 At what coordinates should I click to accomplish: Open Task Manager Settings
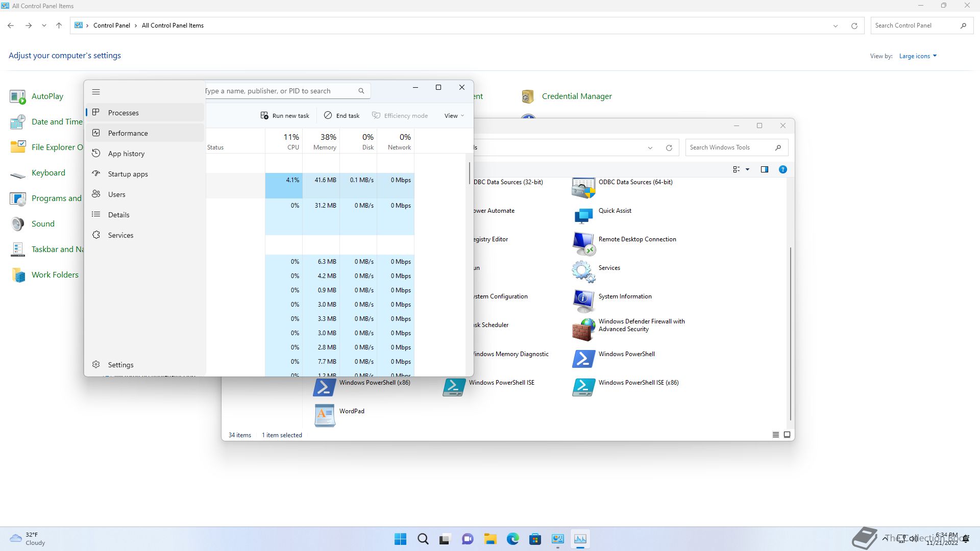(x=145, y=365)
